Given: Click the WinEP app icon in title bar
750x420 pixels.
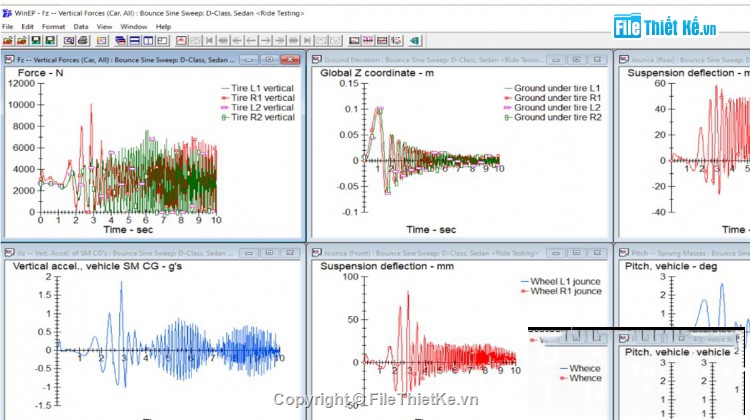Looking at the screenshot, I should 7,13.
